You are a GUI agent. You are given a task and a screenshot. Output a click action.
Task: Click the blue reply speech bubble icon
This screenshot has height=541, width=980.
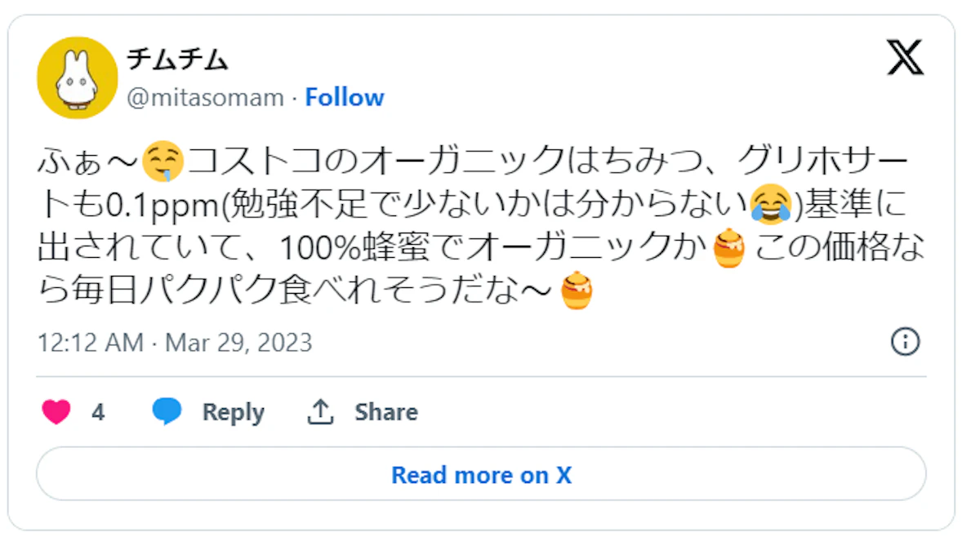tap(167, 412)
